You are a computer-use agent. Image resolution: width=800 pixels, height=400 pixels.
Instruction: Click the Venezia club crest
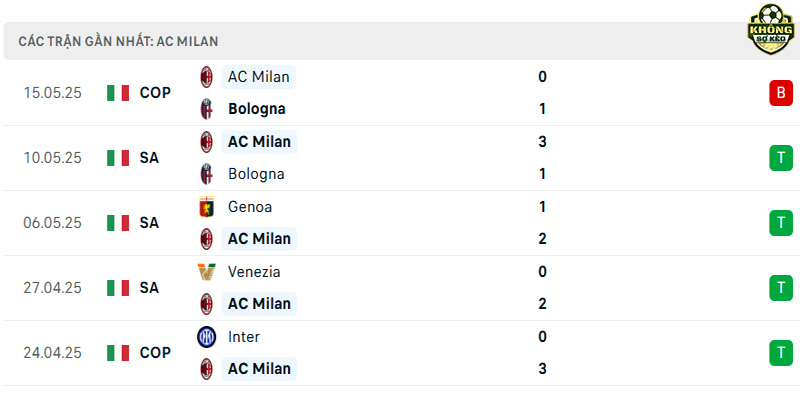(x=207, y=272)
